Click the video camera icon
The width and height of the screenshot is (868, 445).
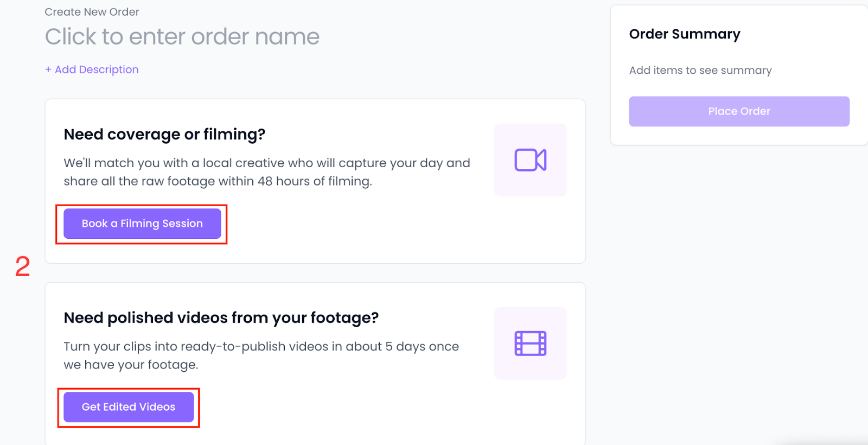(x=530, y=160)
